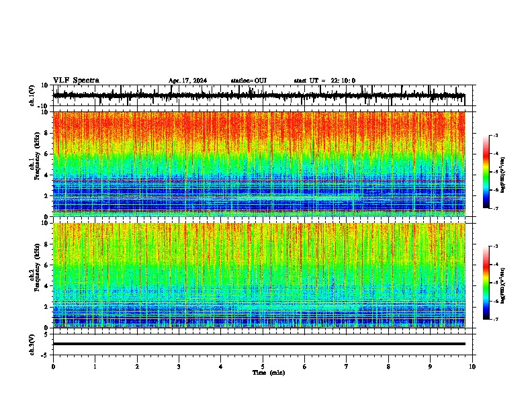Click the "ch.3(V)" axis label

coord(32,345)
